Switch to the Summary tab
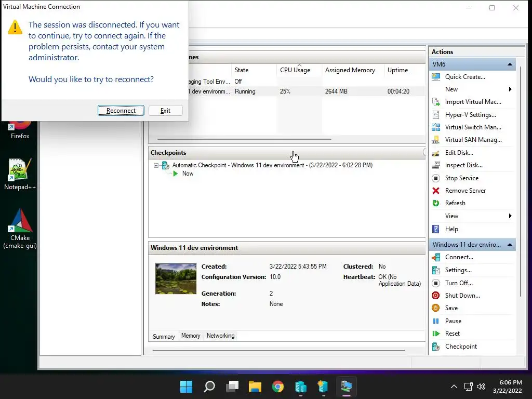The width and height of the screenshot is (532, 399). point(164,337)
